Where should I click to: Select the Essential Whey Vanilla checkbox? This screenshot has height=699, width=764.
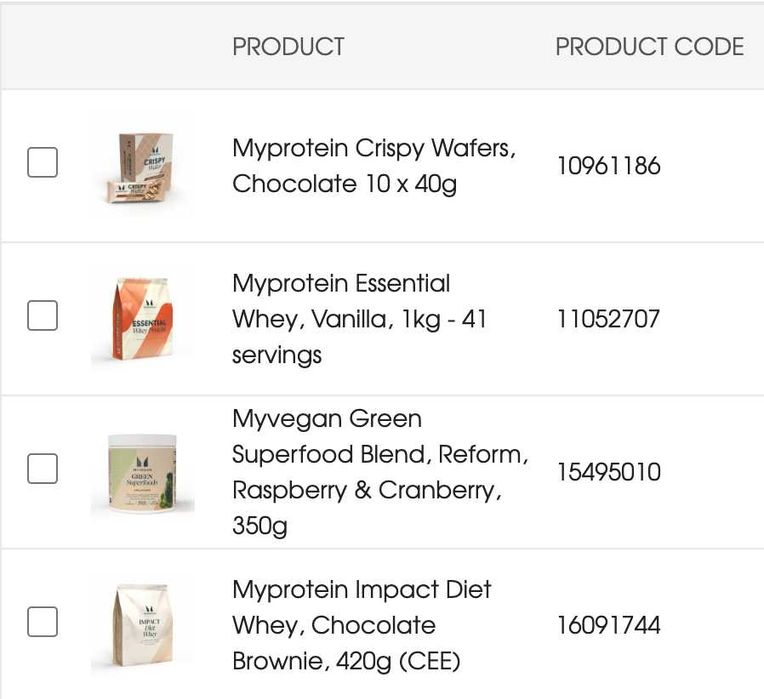click(42, 316)
